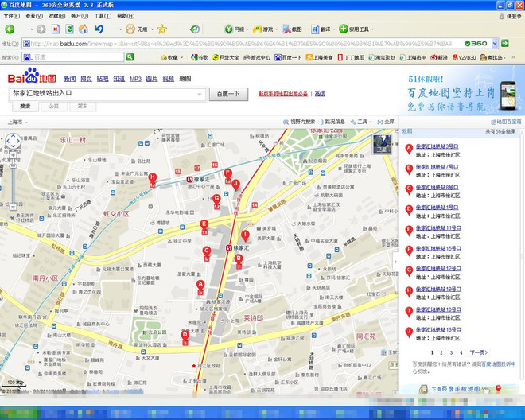Open the 帐户 menu
The width and height of the screenshot is (525, 420).
click(x=80, y=16)
